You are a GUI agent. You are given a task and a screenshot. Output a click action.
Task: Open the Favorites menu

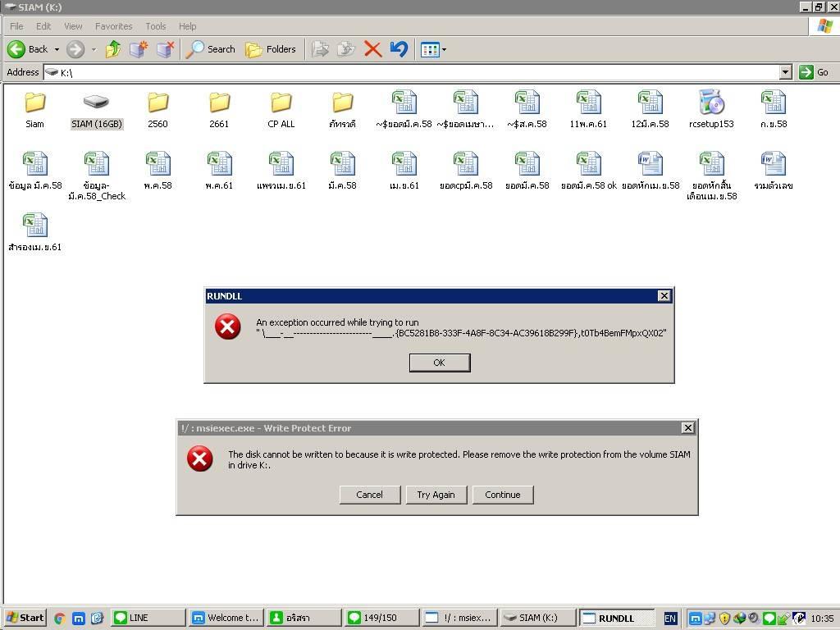tap(113, 26)
